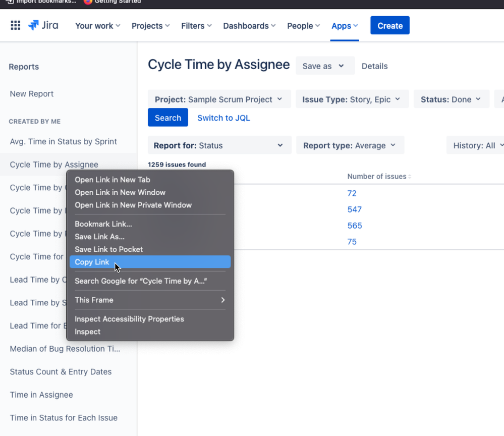This screenshot has width=504, height=436.
Task: Select Save Link to Pocket
Action: 150,249
